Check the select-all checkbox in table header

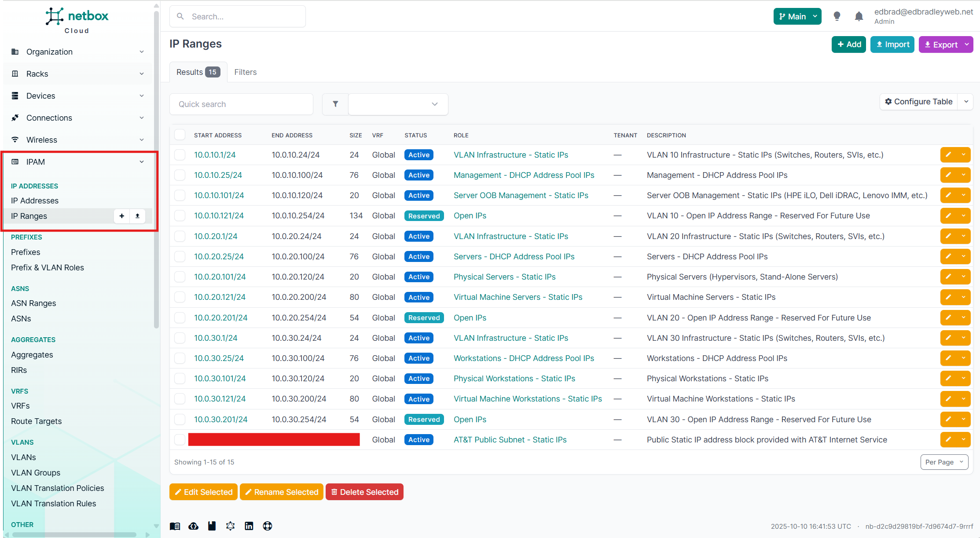click(x=180, y=134)
